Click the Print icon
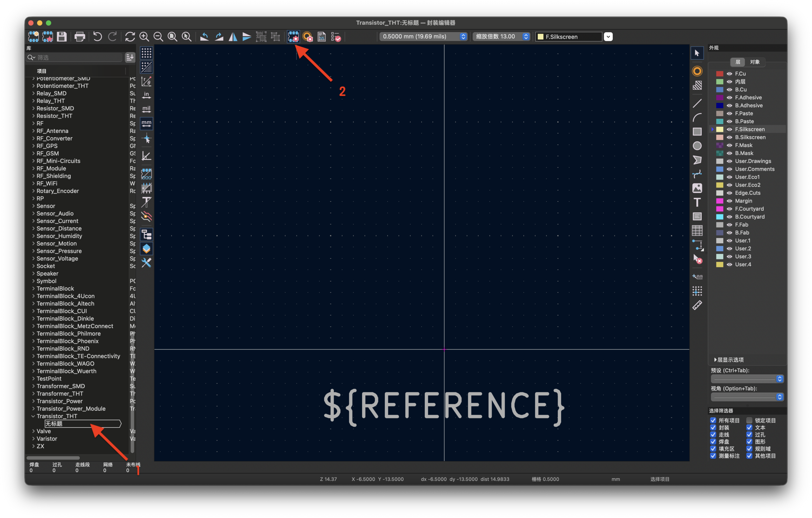This screenshot has width=812, height=518. point(80,37)
